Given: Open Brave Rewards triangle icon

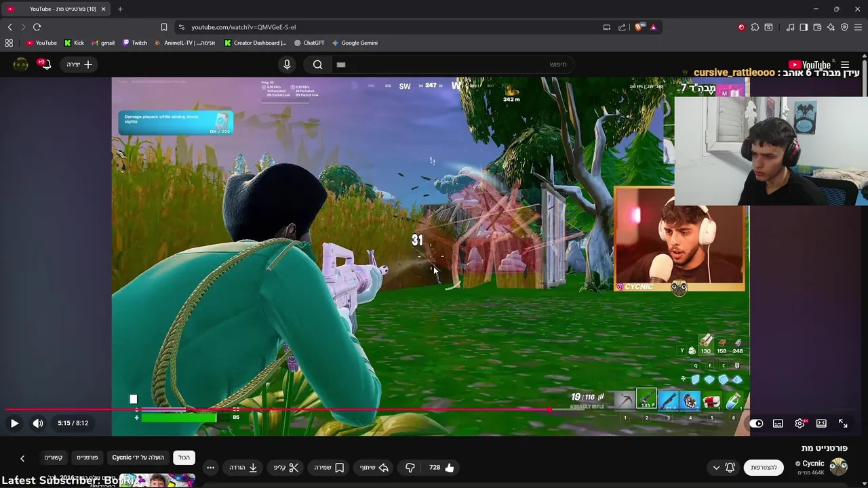Looking at the screenshot, I should tap(653, 27).
